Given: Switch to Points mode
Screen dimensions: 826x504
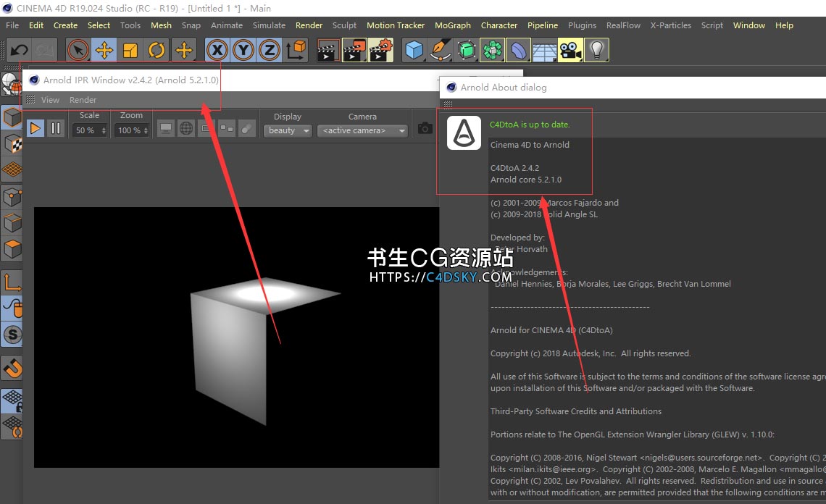Looking at the screenshot, I should 12,198.
